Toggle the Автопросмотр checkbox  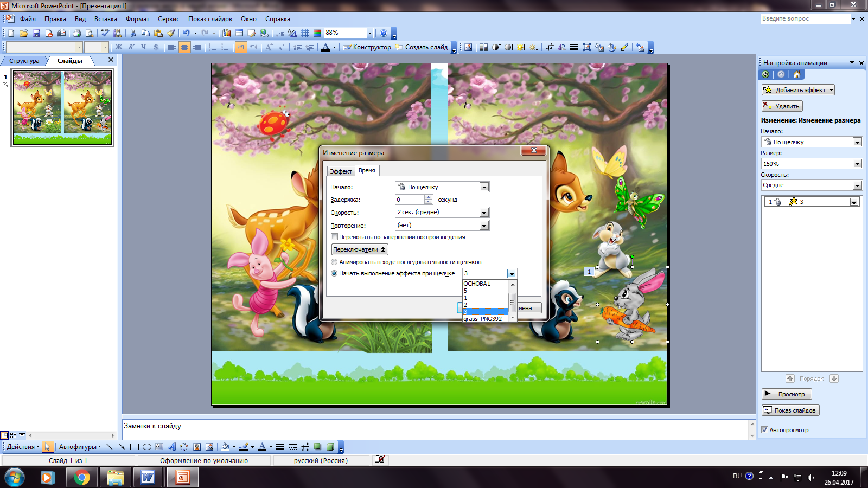click(764, 430)
